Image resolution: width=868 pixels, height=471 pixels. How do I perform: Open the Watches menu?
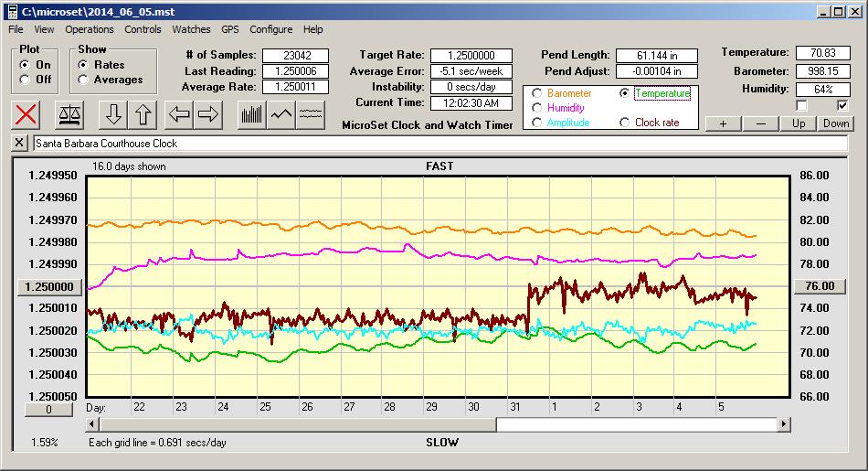click(x=191, y=29)
